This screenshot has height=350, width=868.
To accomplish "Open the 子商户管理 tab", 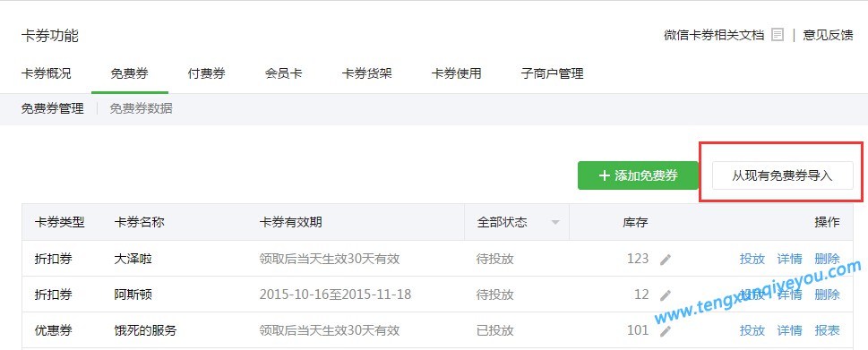I will (x=552, y=73).
